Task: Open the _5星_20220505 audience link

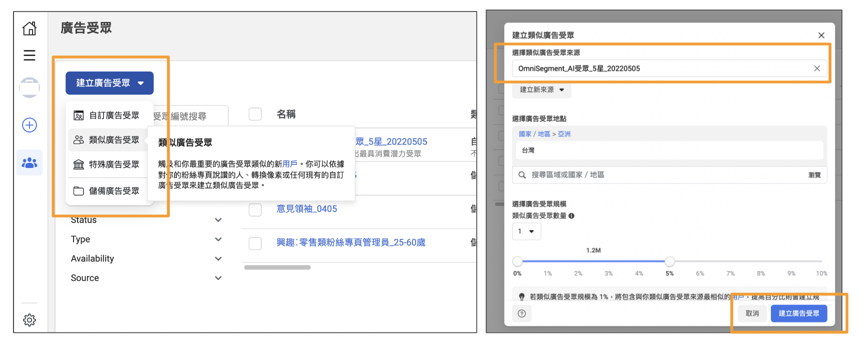Action: [x=391, y=141]
